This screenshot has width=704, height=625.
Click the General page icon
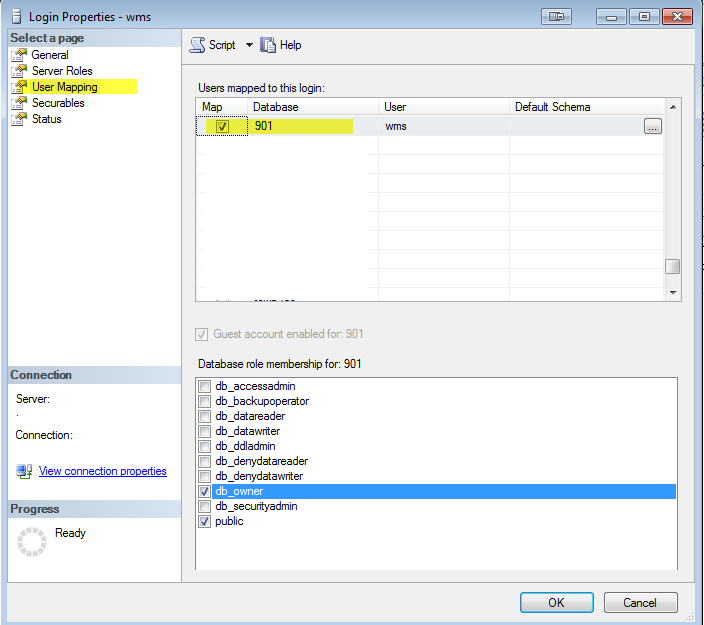pos(18,55)
